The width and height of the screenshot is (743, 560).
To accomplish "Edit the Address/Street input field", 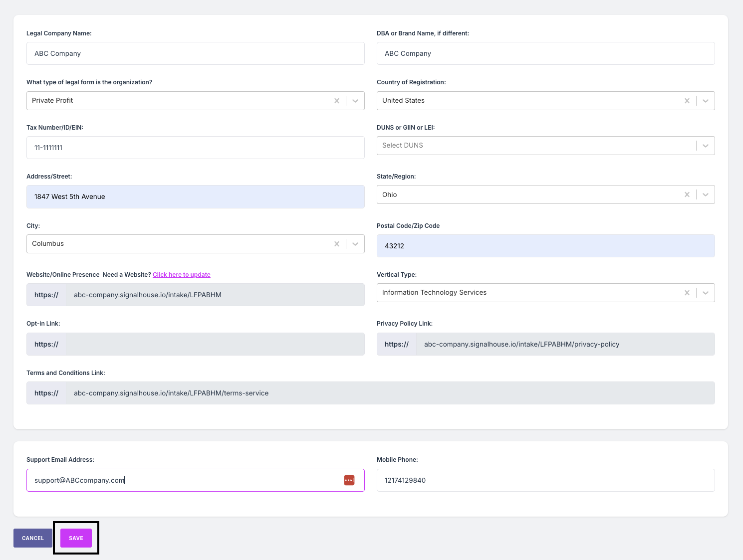I will [x=195, y=196].
